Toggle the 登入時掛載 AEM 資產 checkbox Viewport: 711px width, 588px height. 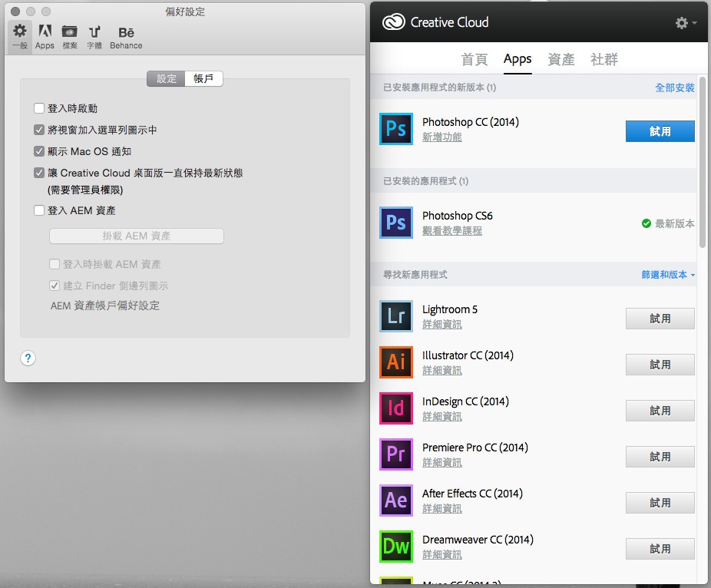[55, 264]
